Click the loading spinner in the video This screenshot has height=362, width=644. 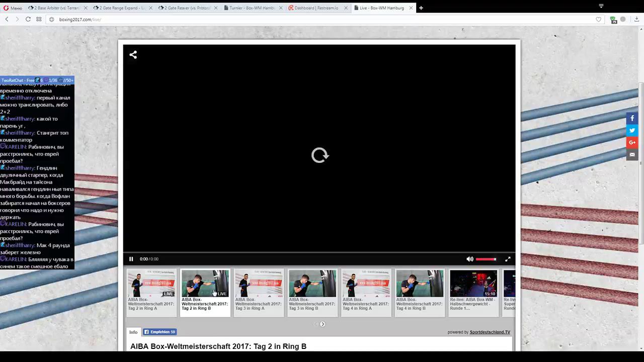pos(319,155)
